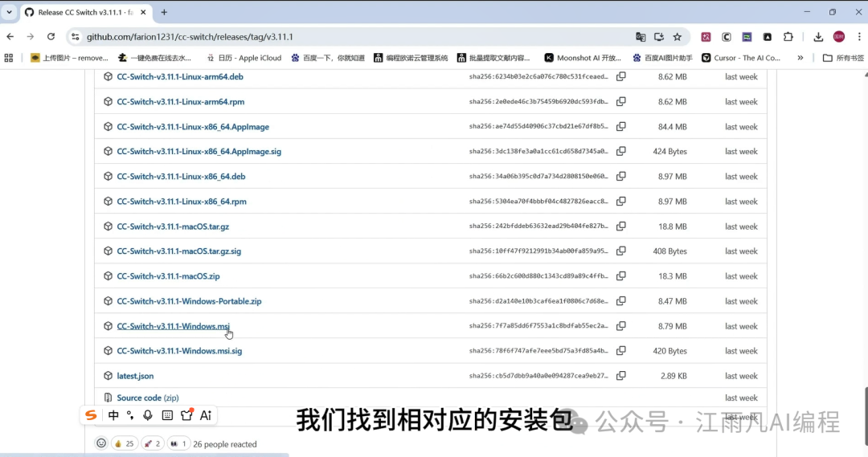Open tab search dropdown arrow
The image size is (868, 457).
coord(9,12)
